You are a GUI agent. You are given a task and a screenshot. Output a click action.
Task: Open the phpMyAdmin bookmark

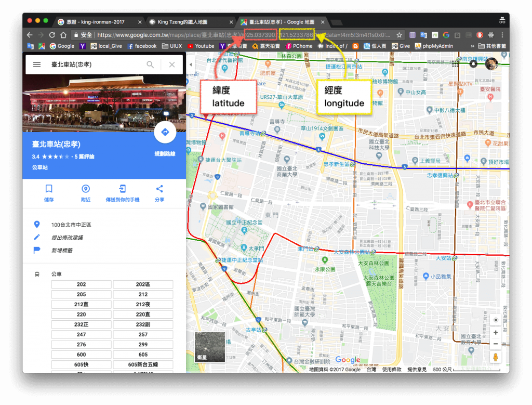434,46
